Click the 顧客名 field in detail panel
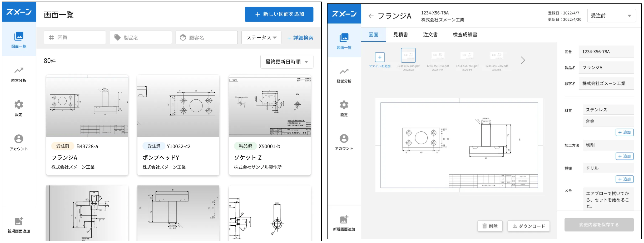Screen dimensions: 644x243 [606, 83]
